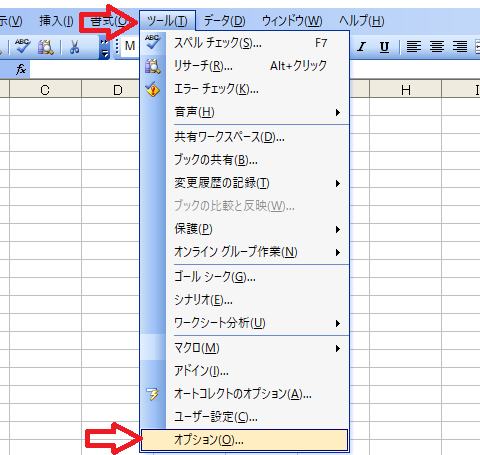Viewport: 480px width, 455px height.
Task: Align text right
Action: [x=460, y=47]
